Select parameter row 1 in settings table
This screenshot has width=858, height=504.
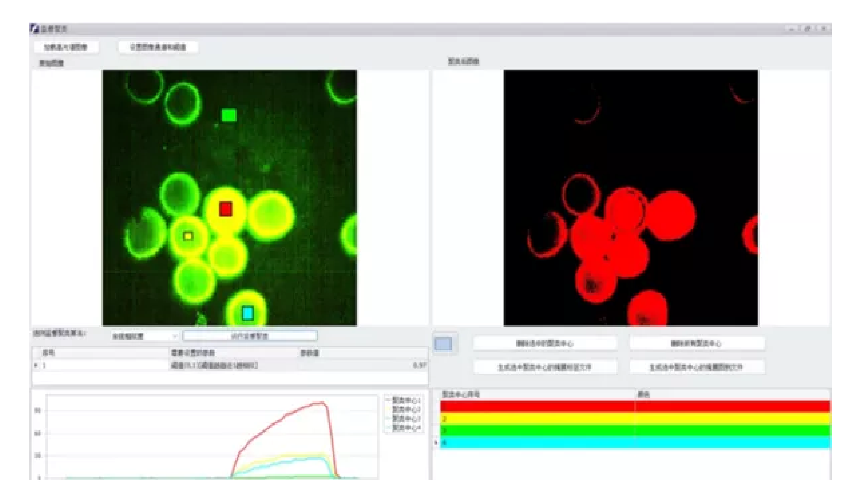pyautogui.click(x=227, y=365)
